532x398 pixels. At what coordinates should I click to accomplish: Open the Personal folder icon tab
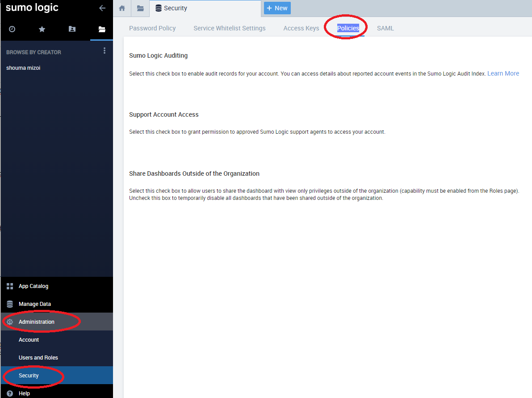click(x=72, y=29)
